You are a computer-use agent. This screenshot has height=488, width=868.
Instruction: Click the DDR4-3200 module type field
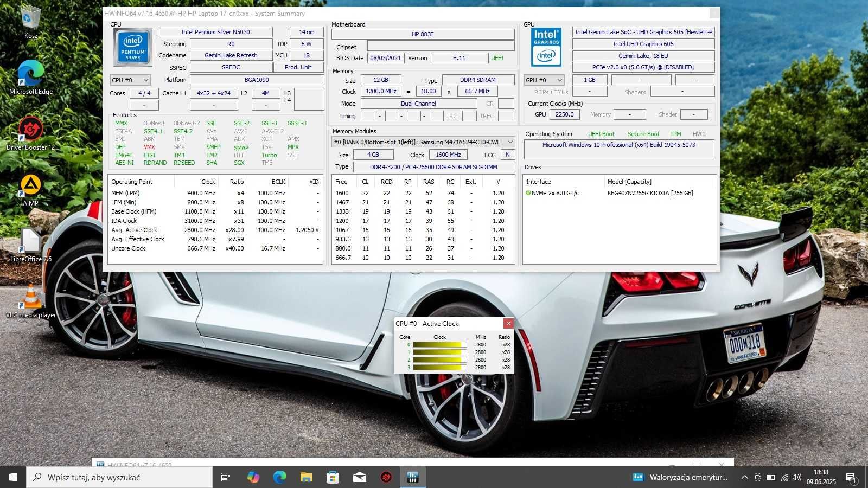tap(433, 167)
